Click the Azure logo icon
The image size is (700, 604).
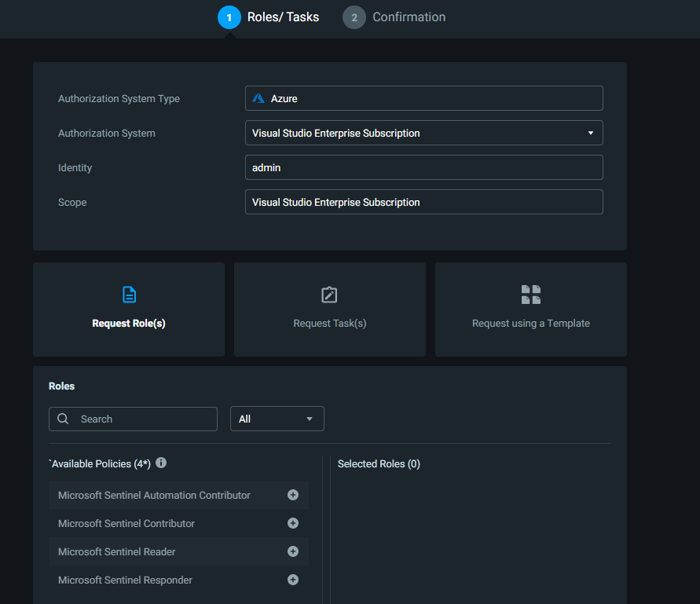coord(258,98)
